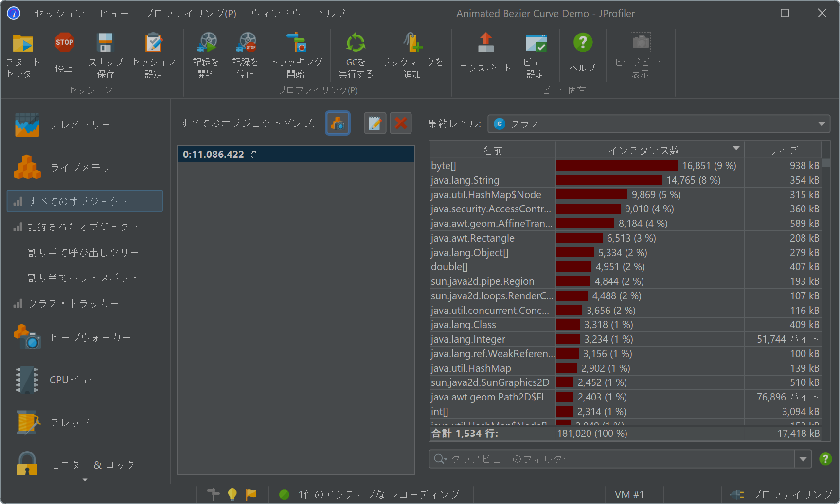The width and height of the screenshot is (840, 504).
Task: Select the java.lang.Class row
Action: click(625, 325)
